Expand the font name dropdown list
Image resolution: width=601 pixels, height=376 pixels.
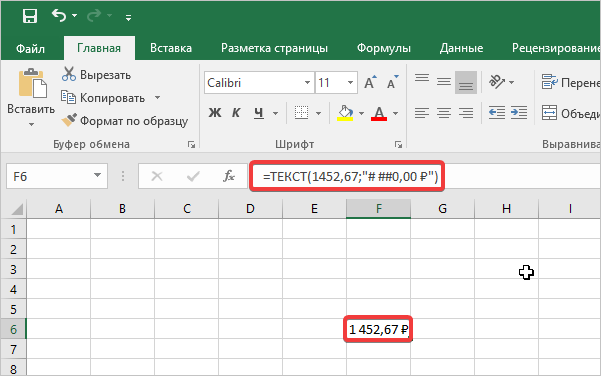tap(307, 82)
